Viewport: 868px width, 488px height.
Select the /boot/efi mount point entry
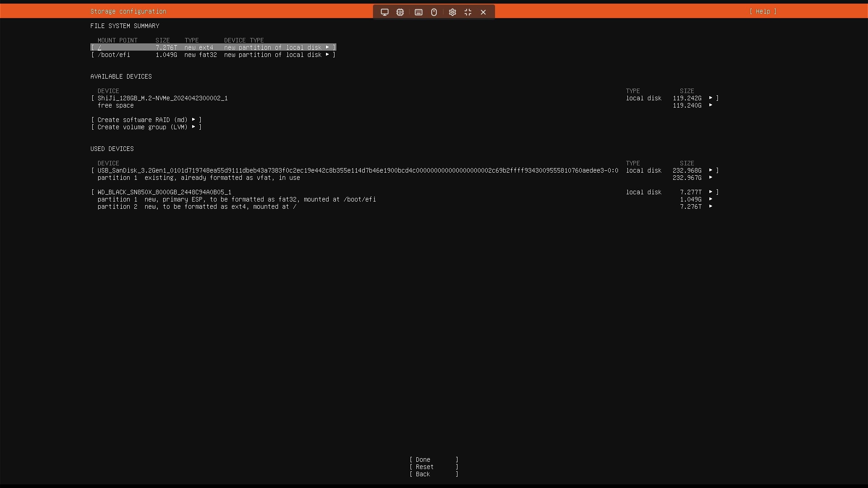(213, 55)
